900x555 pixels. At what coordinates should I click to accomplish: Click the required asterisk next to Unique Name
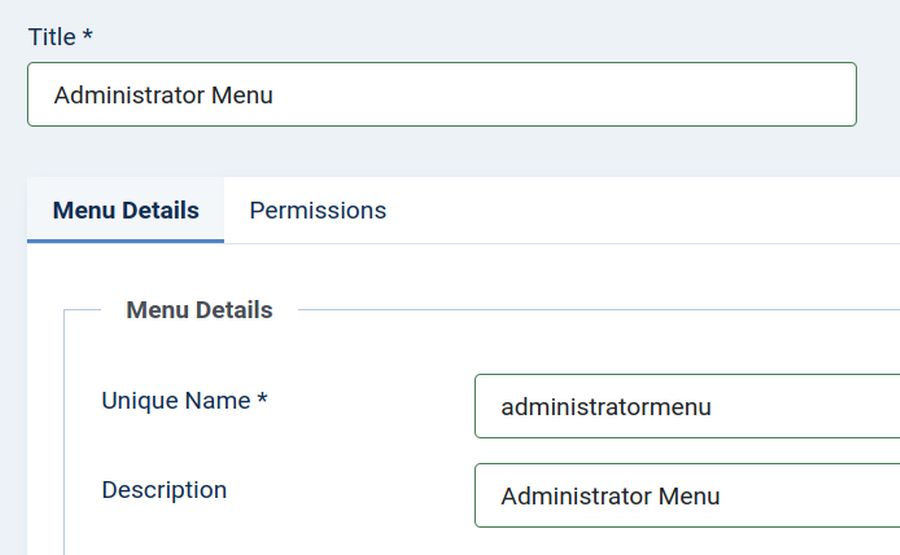tap(262, 400)
